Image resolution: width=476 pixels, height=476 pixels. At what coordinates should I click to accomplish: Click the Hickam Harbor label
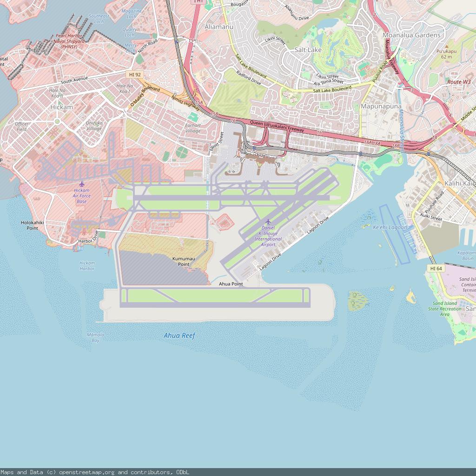tap(87, 266)
